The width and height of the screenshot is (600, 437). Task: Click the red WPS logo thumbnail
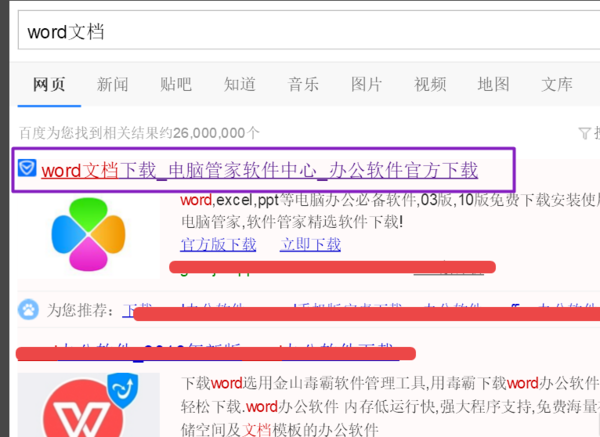coord(83,408)
